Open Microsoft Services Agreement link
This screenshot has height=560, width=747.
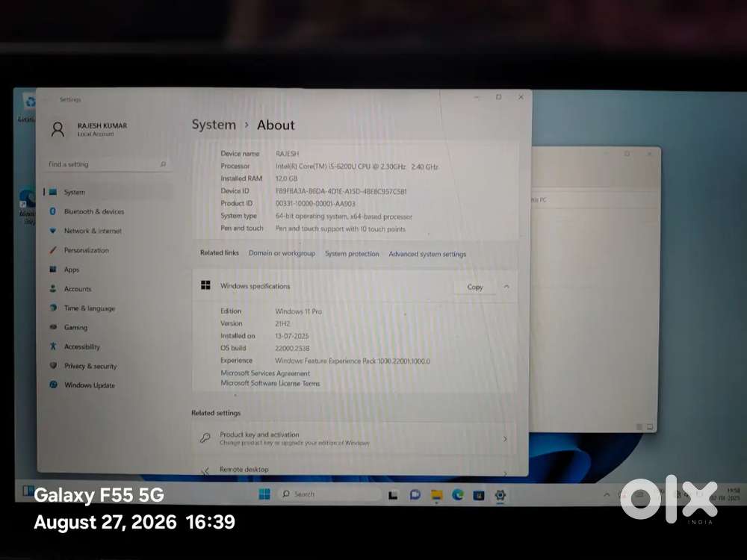coord(265,373)
